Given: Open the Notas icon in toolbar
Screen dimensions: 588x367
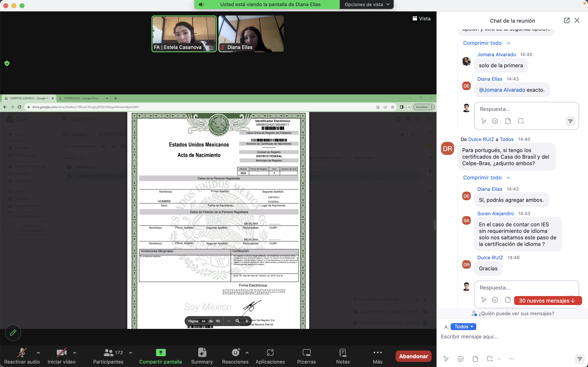Looking at the screenshot, I should pyautogui.click(x=343, y=353).
